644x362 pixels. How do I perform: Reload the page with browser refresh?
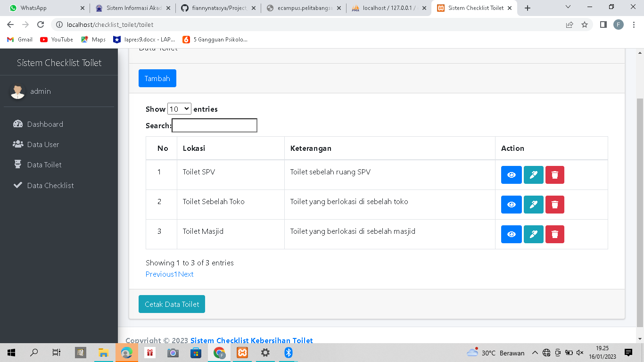click(41, 25)
